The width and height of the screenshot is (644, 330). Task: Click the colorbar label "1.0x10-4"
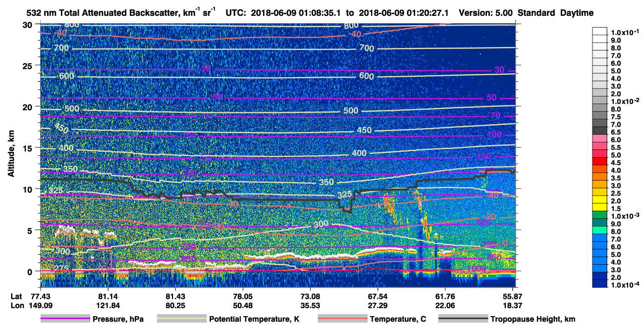pyautogui.click(x=625, y=285)
